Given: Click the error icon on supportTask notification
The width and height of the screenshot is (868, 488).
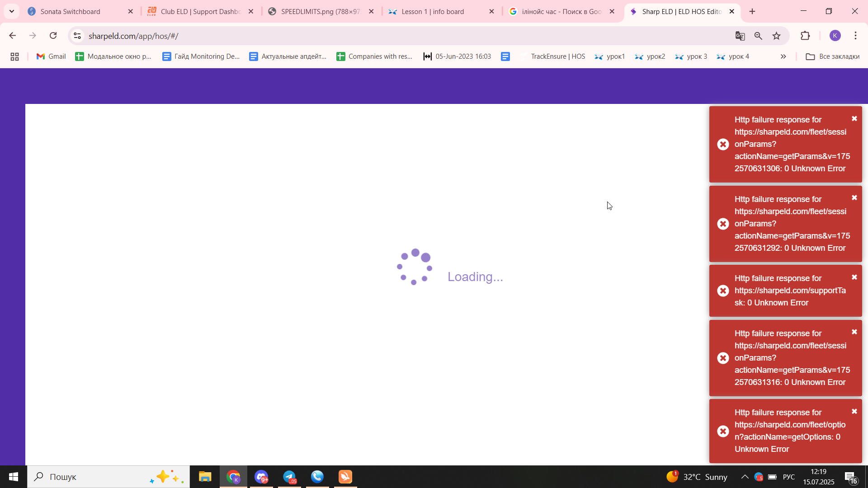Looking at the screenshot, I should click(x=723, y=291).
